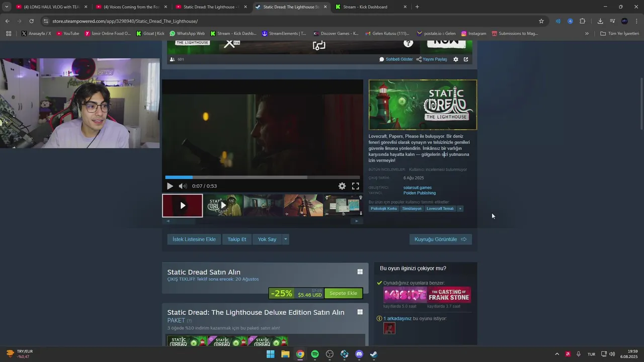Open File Explorer from taskbar
The height and width of the screenshot is (362, 644).
285,354
